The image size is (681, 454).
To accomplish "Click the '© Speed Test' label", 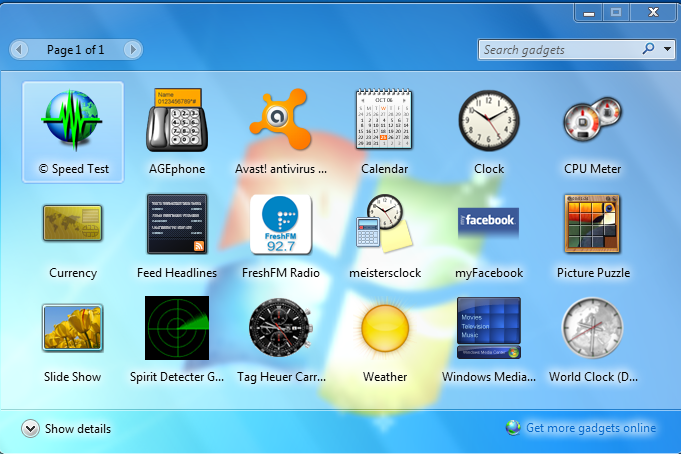I will coord(73,169).
